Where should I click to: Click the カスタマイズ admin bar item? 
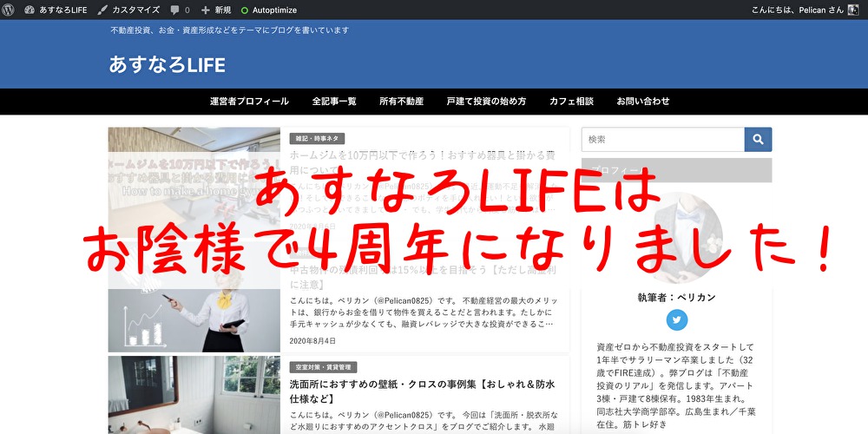tap(128, 10)
